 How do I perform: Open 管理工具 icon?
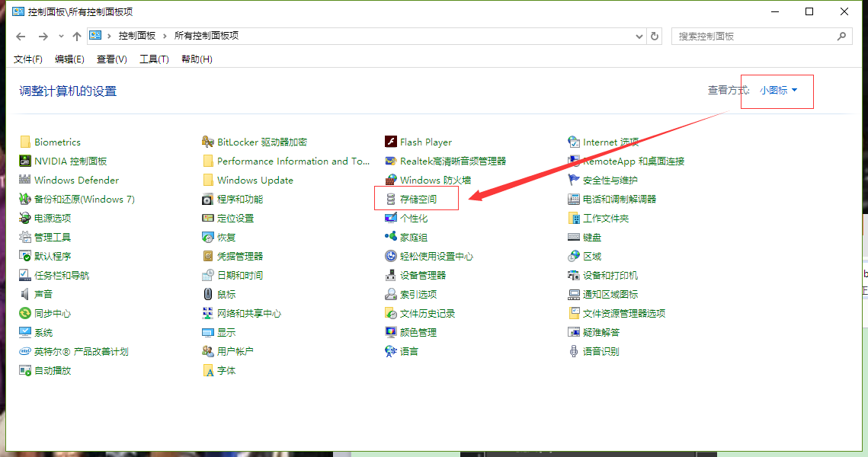[25, 238]
